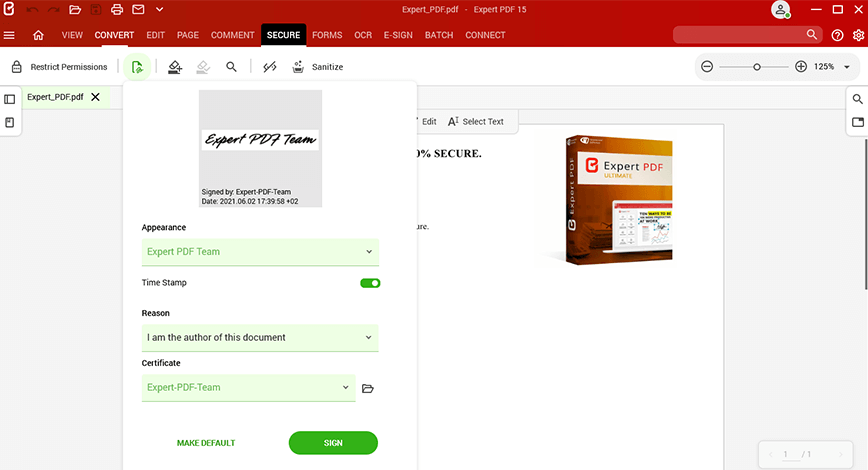Screen dimensions: 868x470
Task: Open the right side search icon
Action: pyautogui.click(x=857, y=99)
